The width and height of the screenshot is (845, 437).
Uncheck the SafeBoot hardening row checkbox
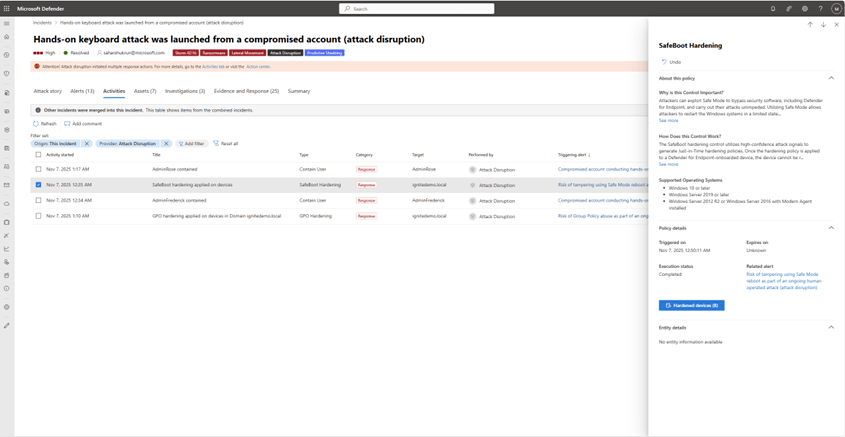click(39, 185)
